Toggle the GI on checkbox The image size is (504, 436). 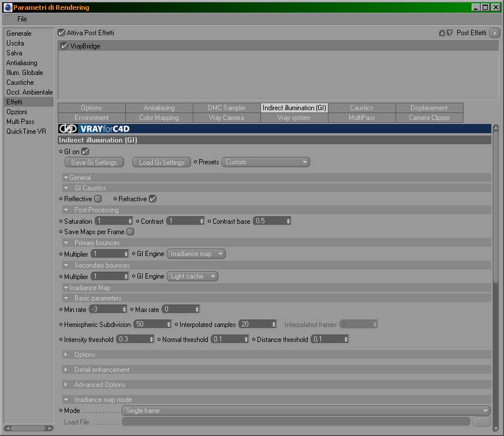pyautogui.click(x=85, y=151)
